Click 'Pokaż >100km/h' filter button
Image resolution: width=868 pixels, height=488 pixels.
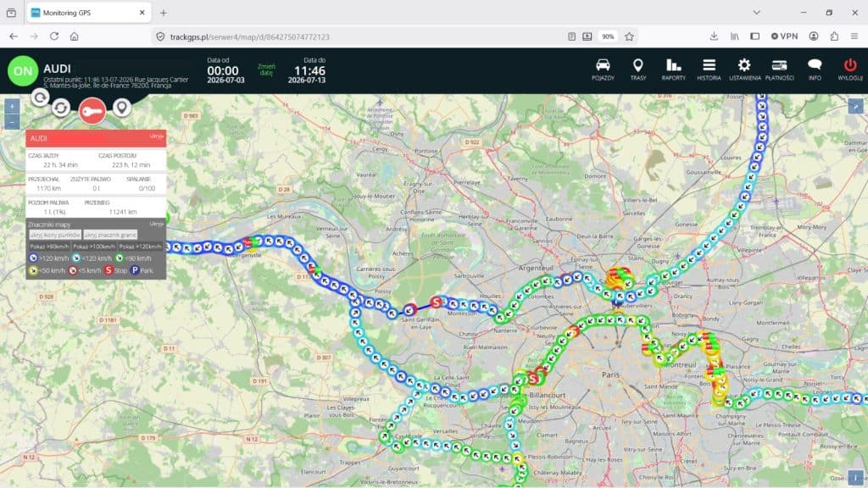coord(93,247)
